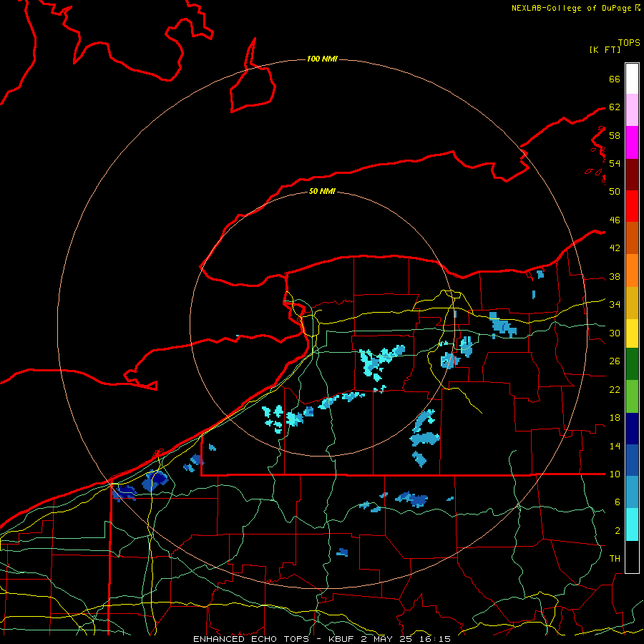Click the legend value 42
The height and width of the screenshot is (644, 644).
tap(615, 248)
